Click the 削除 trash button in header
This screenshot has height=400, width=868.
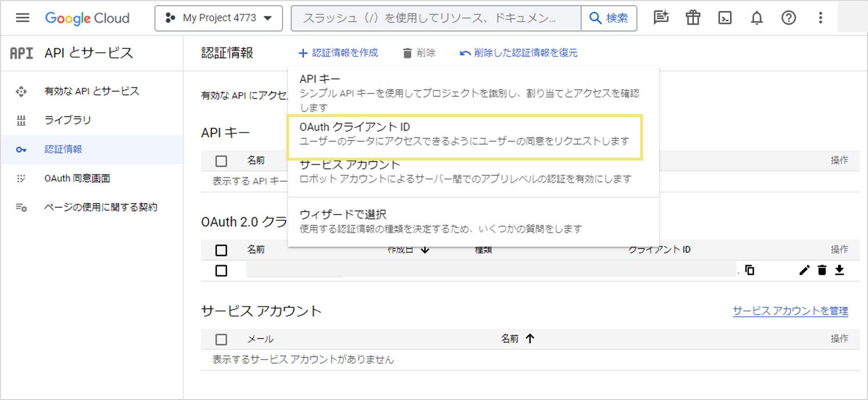[419, 53]
